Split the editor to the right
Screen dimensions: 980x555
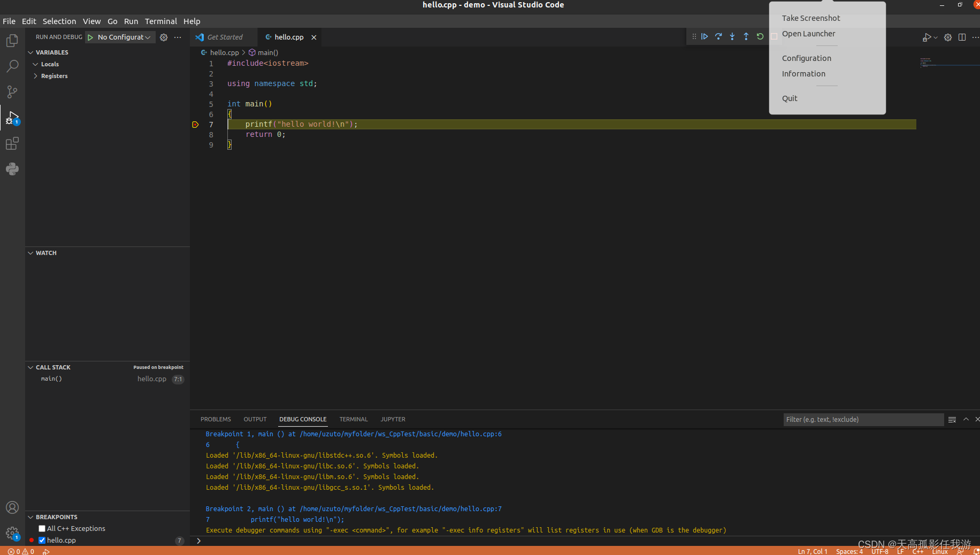pyautogui.click(x=962, y=37)
